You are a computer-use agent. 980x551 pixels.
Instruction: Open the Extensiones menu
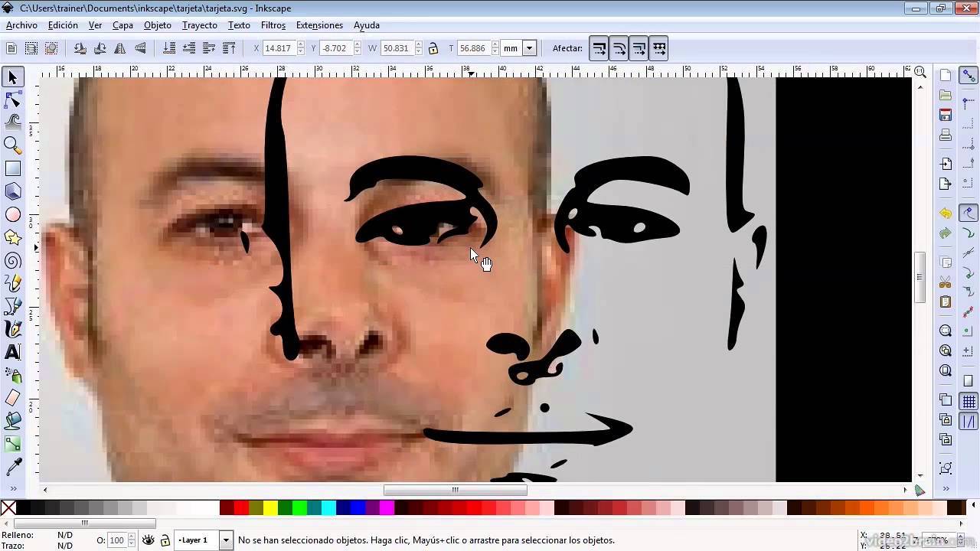[319, 25]
